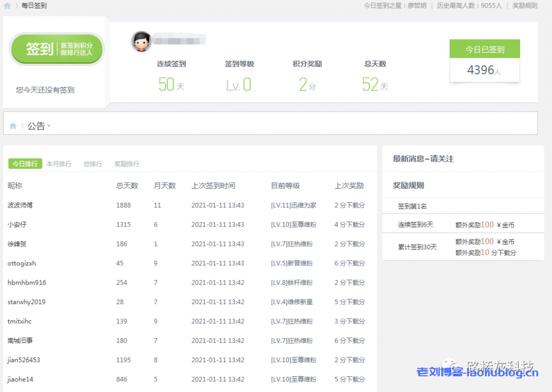This screenshot has width=552, height=392.
Task: Click the user avatar picture
Action: [x=141, y=42]
